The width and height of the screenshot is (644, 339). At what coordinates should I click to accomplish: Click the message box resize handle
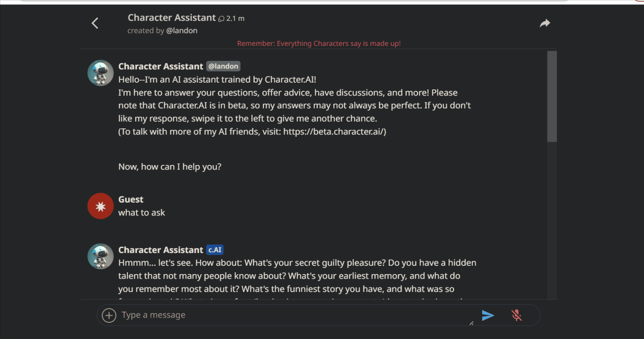(x=471, y=323)
